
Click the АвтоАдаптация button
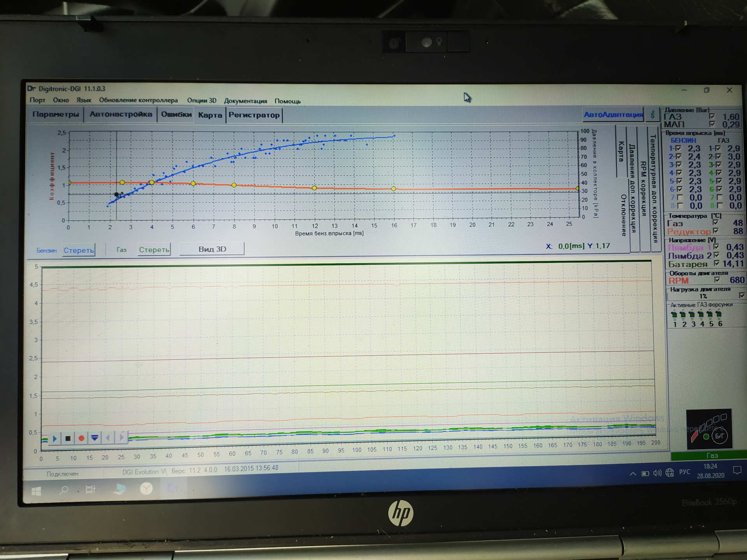(613, 115)
